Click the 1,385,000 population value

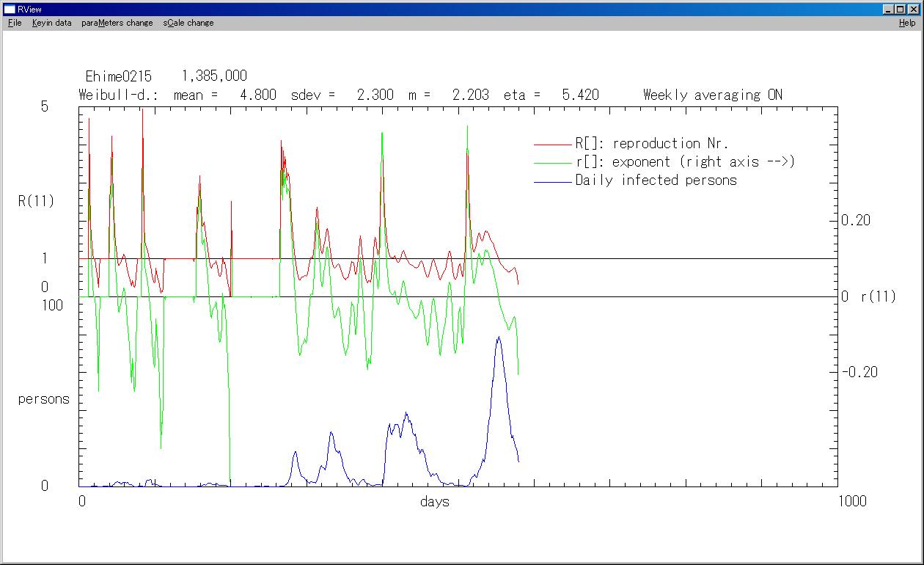pyautogui.click(x=214, y=76)
